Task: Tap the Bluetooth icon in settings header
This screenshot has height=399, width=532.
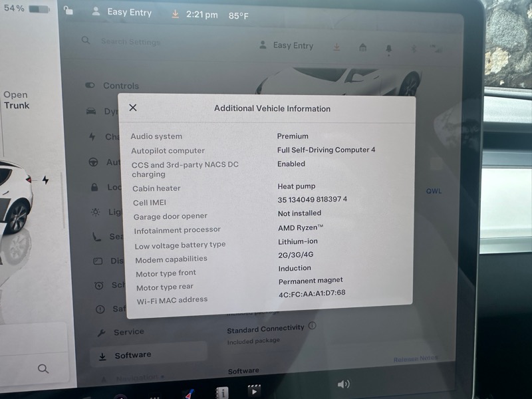Action: point(414,49)
